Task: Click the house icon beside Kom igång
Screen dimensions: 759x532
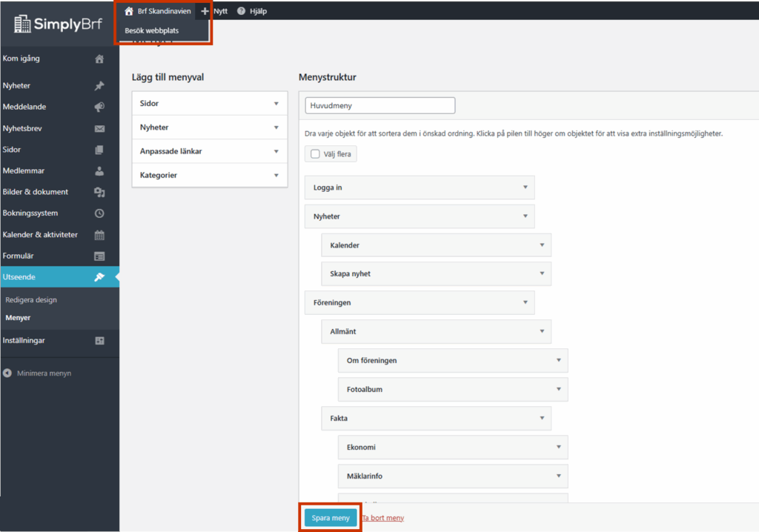Action: pos(99,59)
